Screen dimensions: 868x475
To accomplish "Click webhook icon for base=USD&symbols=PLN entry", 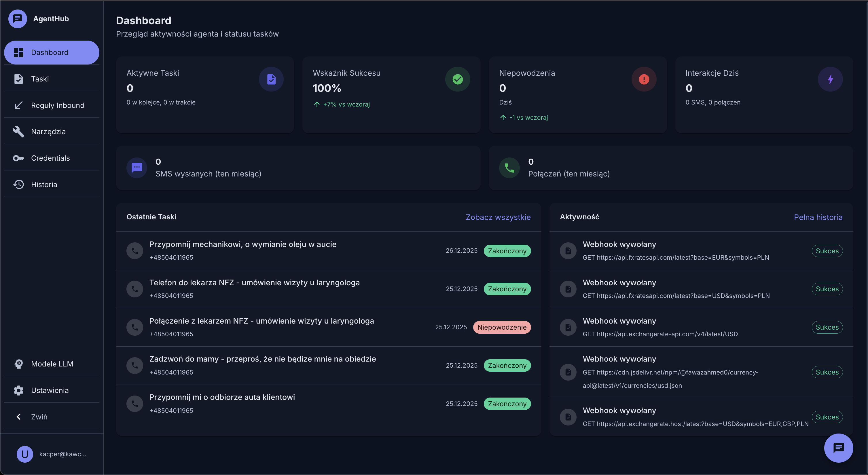I will tap(568, 289).
